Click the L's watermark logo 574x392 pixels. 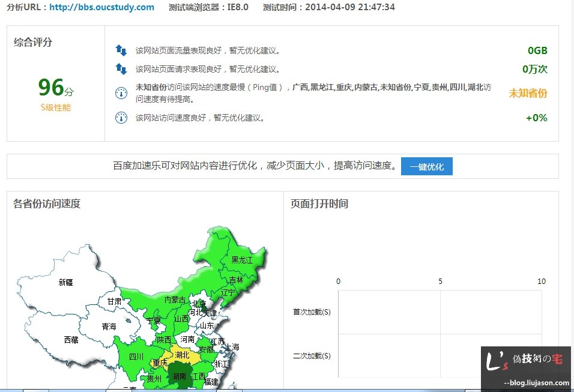pos(495,361)
